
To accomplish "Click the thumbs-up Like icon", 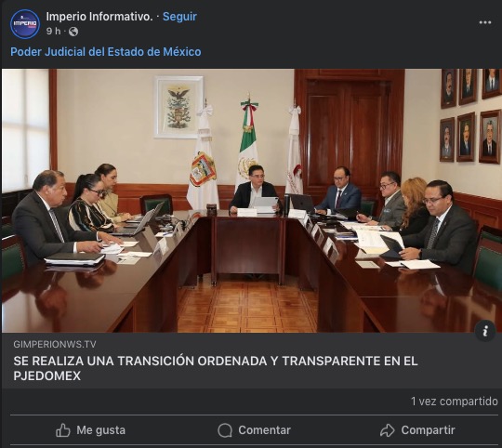I will pos(63,430).
